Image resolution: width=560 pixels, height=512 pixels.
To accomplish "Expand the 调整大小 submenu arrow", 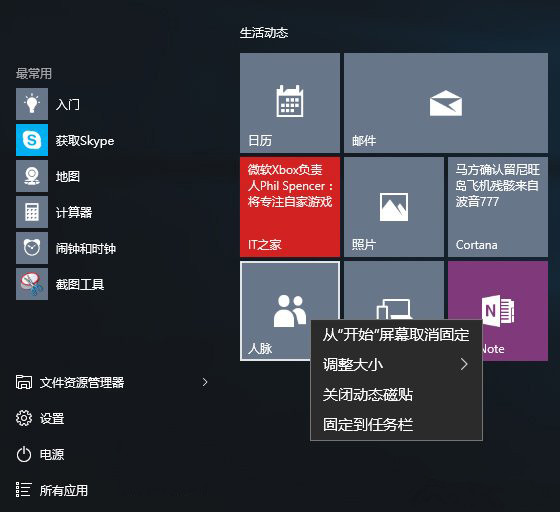I will tap(464, 365).
